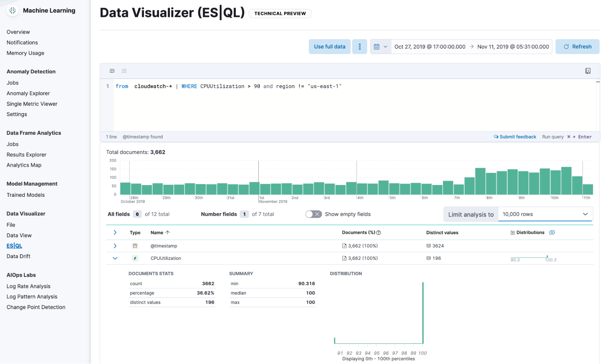Click the distinct values 196 cell for CPUUtilization

click(434, 258)
